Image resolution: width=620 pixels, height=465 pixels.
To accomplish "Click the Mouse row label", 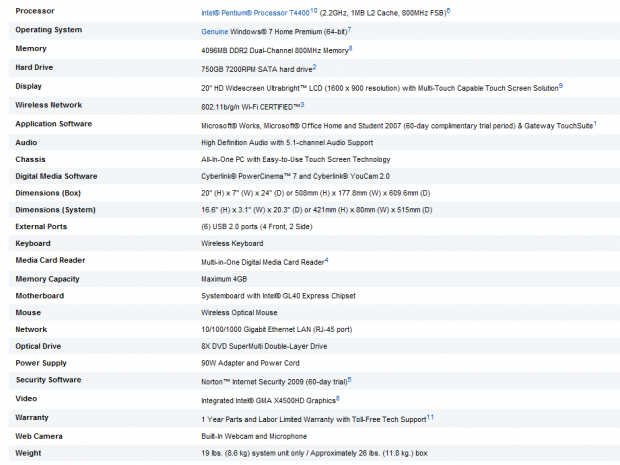I will pos(28,313).
